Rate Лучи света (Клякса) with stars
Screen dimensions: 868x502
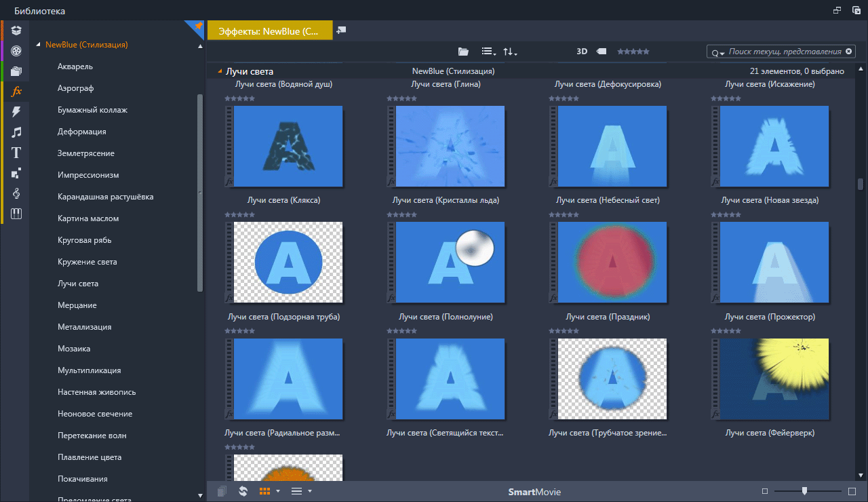239,214
